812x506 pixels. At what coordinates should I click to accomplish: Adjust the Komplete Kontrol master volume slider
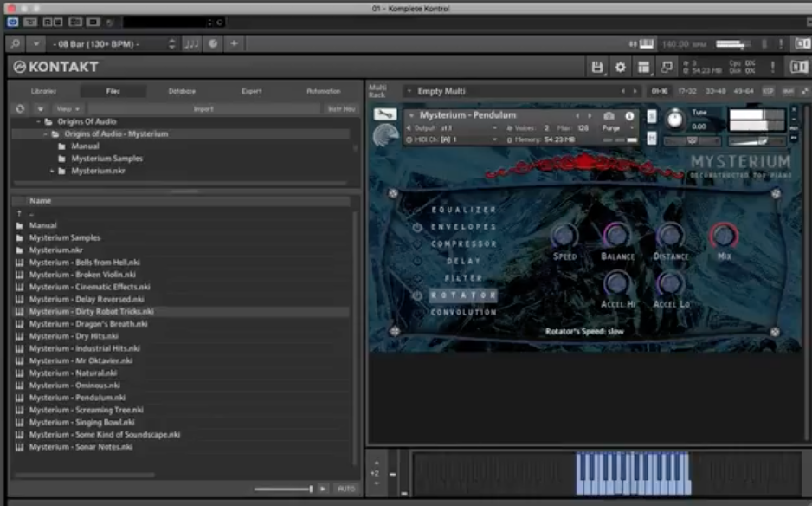tap(732, 44)
